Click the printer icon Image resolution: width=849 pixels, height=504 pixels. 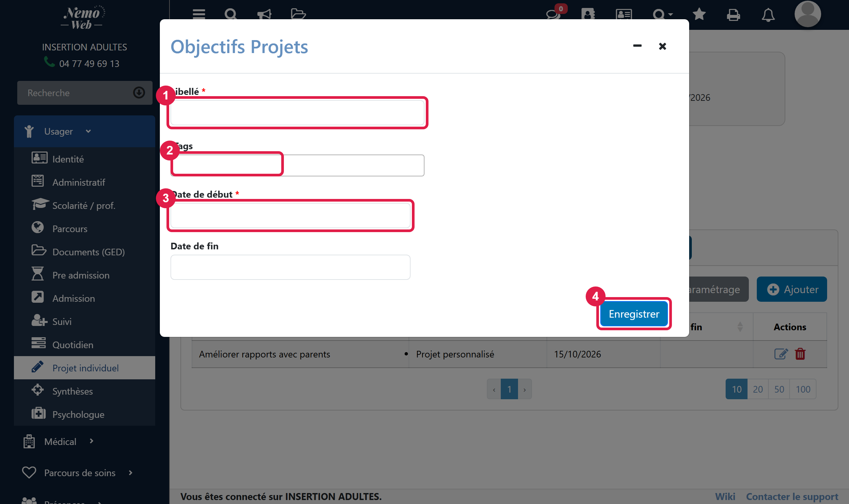733,15
